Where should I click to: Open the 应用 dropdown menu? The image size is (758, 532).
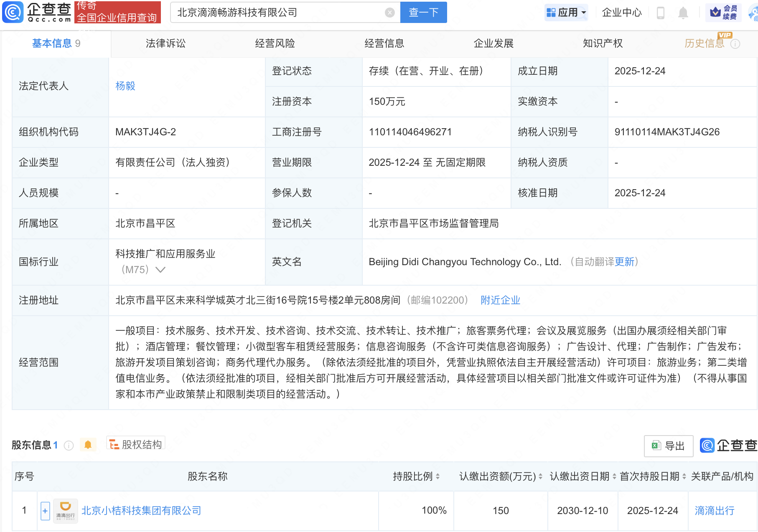point(566,12)
